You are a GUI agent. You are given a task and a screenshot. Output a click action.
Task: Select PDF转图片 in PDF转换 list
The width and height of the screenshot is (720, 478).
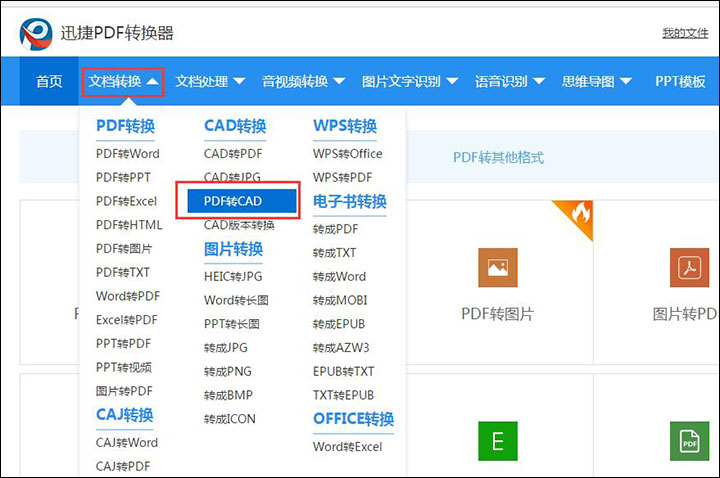coord(124,249)
